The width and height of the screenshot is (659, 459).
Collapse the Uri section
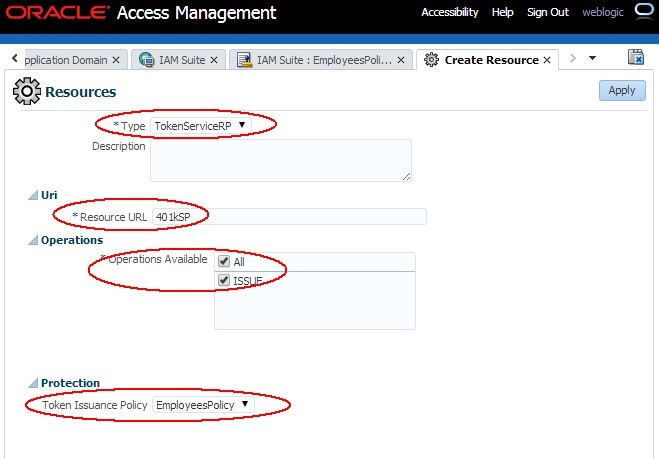pos(33,195)
